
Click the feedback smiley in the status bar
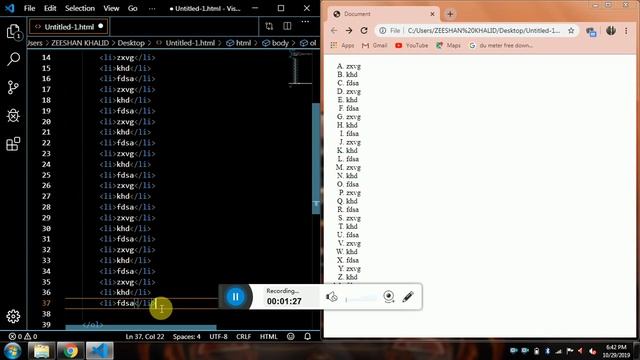pyautogui.click(x=291, y=336)
